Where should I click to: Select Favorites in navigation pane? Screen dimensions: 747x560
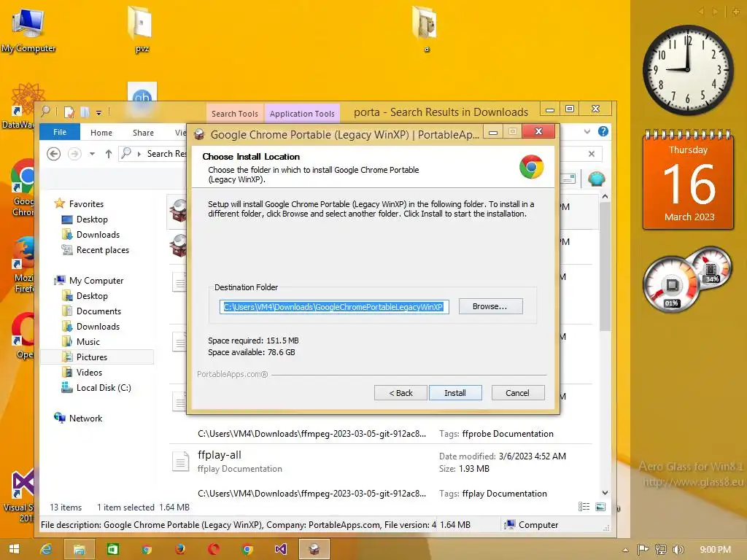tap(86, 204)
